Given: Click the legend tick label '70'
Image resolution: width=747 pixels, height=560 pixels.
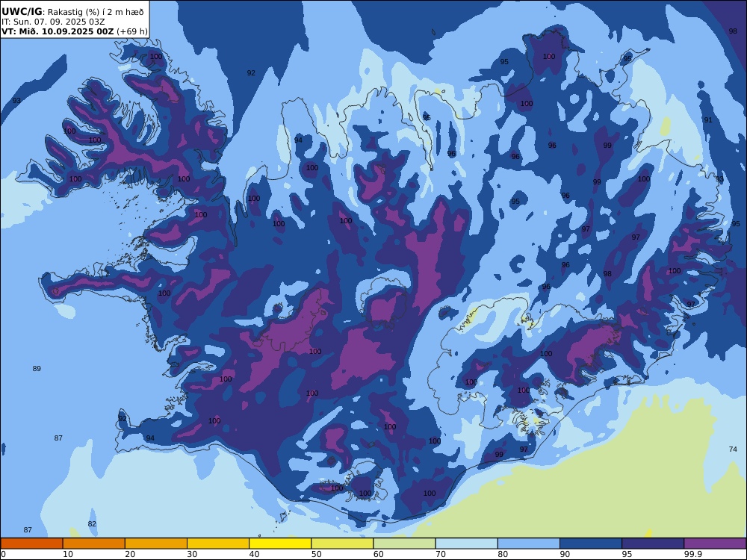Looking at the screenshot, I should click(441, 554).
